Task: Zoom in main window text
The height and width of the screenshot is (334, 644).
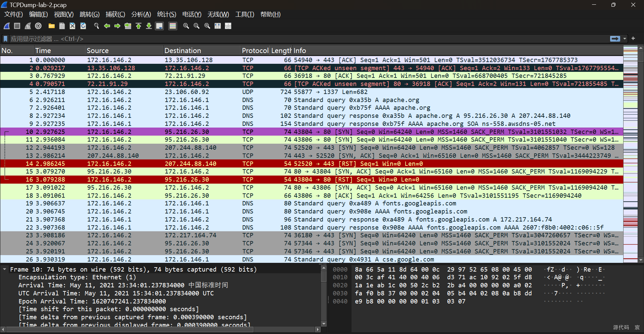Action: tap(186, 26)
